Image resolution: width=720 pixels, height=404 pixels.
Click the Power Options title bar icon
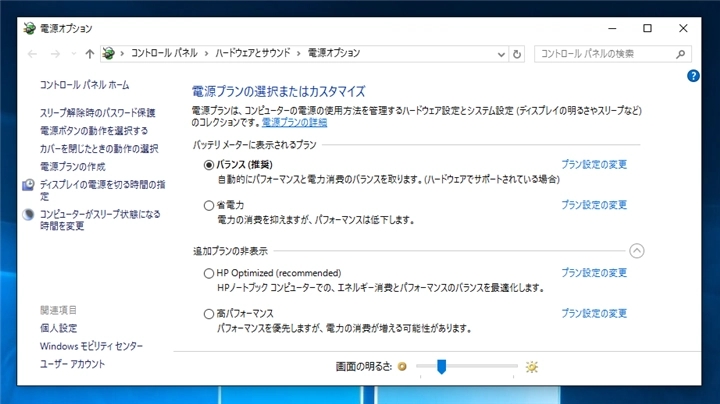29,28
